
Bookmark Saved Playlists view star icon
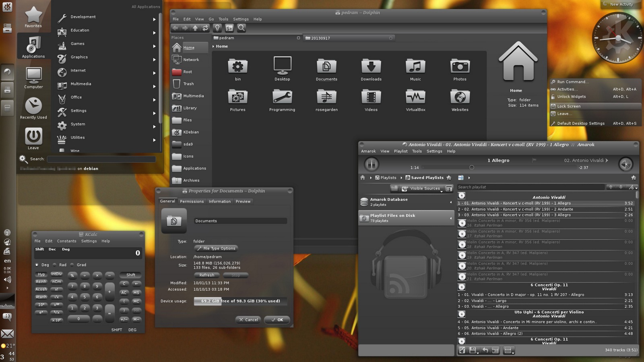[x=449, y=178]
